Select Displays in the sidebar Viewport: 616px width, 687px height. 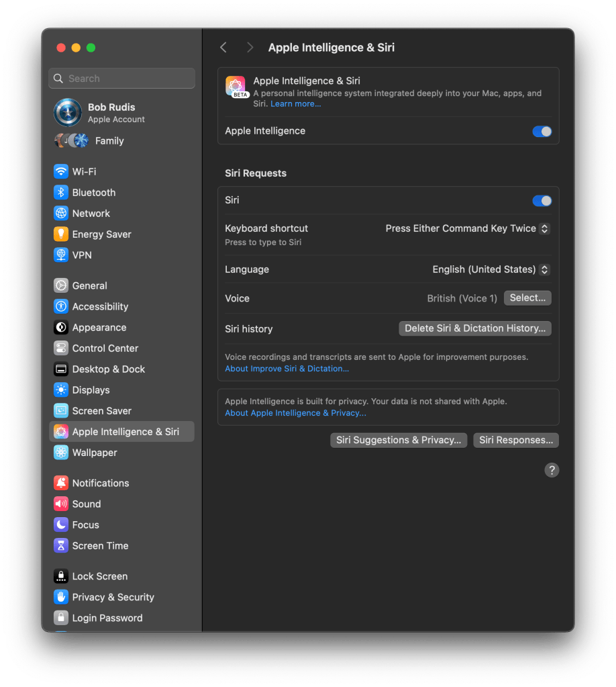[x=91, y=390]
